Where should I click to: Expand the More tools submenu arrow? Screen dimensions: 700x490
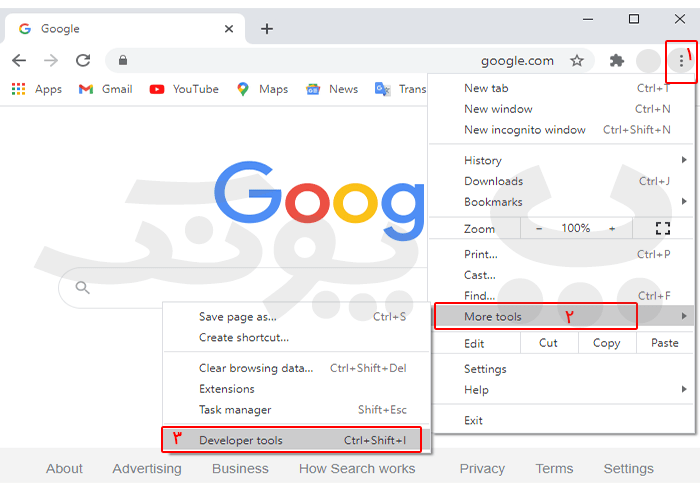(684, 316)
